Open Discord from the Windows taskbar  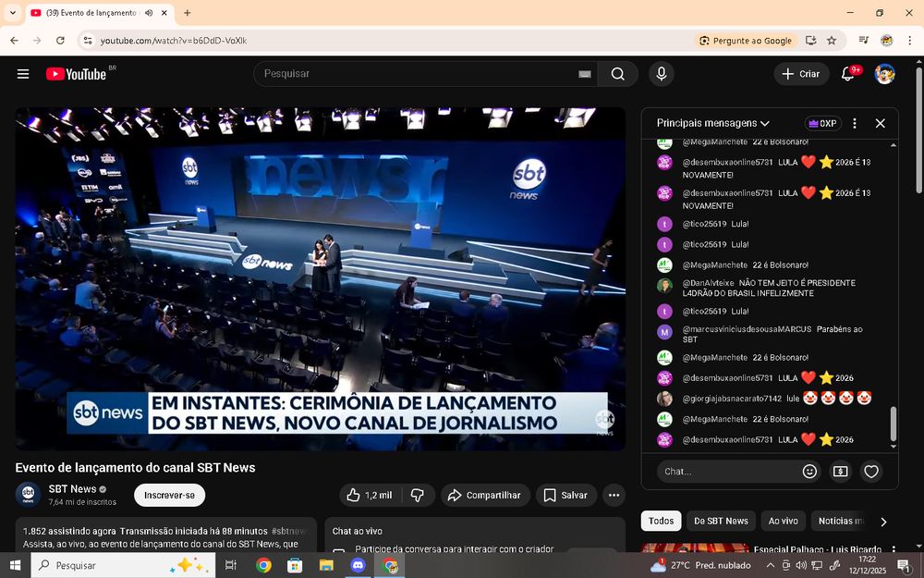[358, 565]
